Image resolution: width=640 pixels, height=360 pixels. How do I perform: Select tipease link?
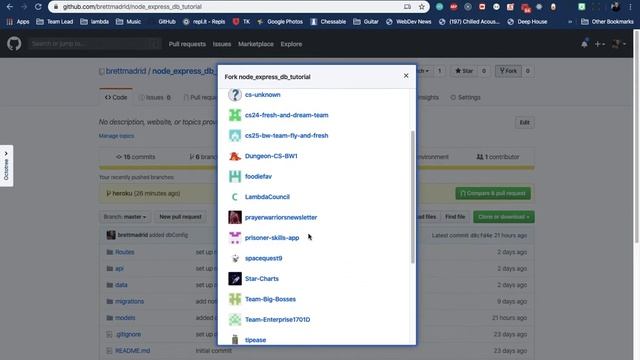pos(256,340)
